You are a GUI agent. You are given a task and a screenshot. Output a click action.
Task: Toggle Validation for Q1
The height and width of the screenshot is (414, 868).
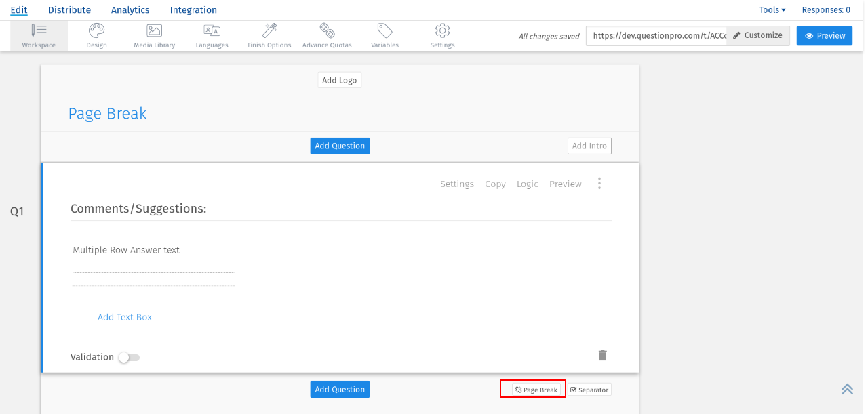128,356
